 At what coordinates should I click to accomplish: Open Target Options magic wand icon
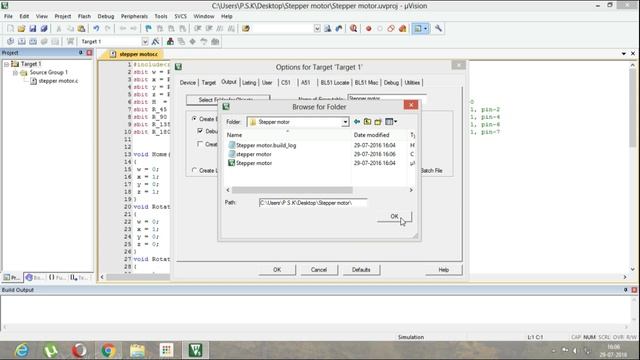coord(156,42)
